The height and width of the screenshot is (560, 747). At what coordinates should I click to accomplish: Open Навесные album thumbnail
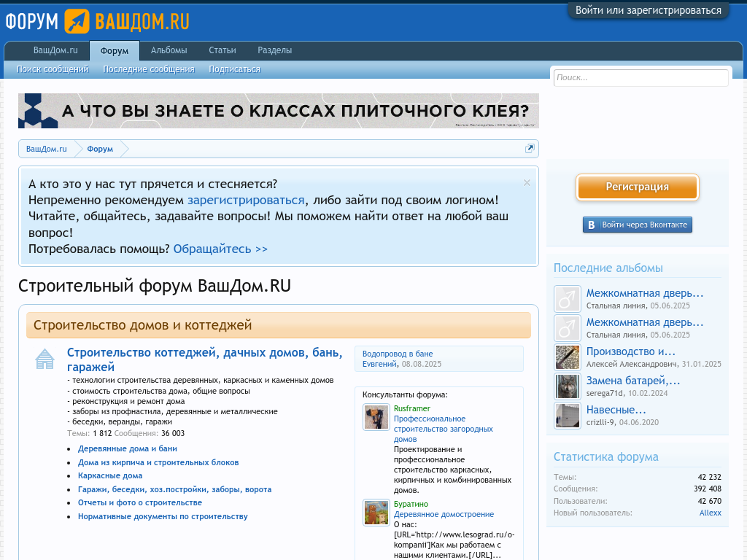click(567, 416)
